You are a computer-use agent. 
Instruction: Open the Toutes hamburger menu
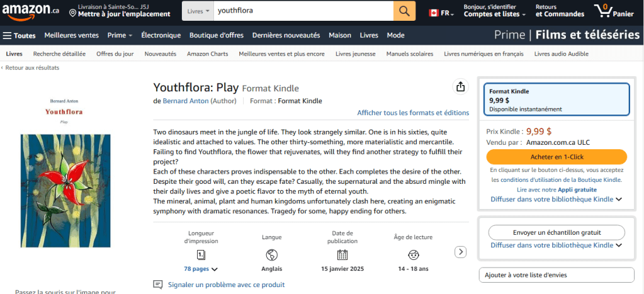(x=19, y=35)
